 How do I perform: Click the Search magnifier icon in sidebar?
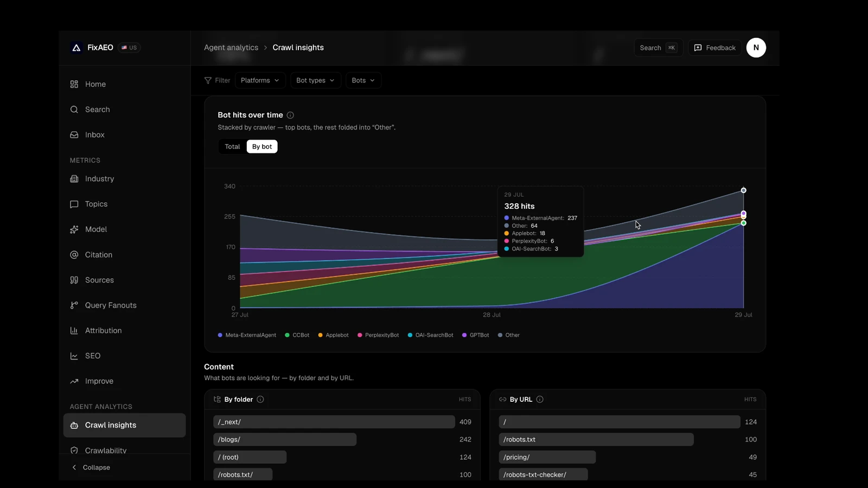(x=74, y=110)
